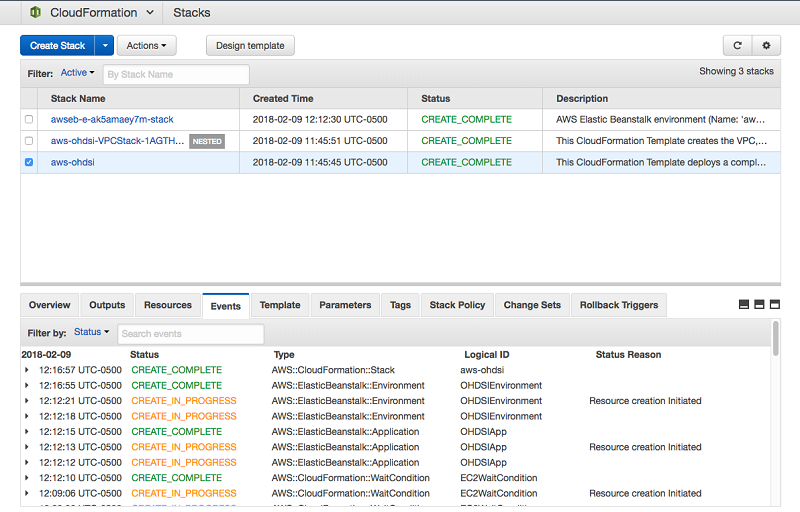Switch to the Outputs tab
800x512 pixels.
coord(107,305)
